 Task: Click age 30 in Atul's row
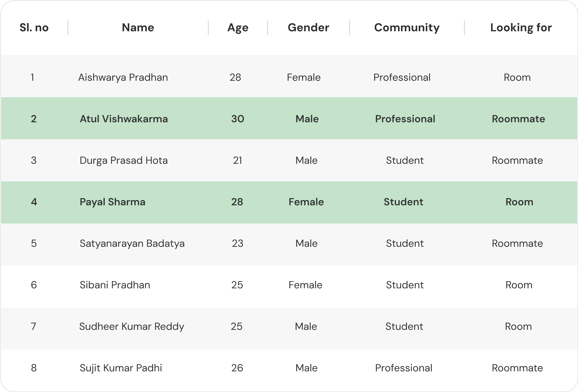pyautogui.click(x=238, y=119)
